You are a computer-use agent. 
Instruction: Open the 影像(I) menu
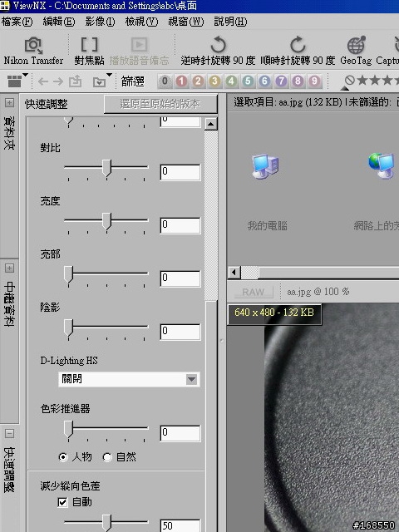100,22
